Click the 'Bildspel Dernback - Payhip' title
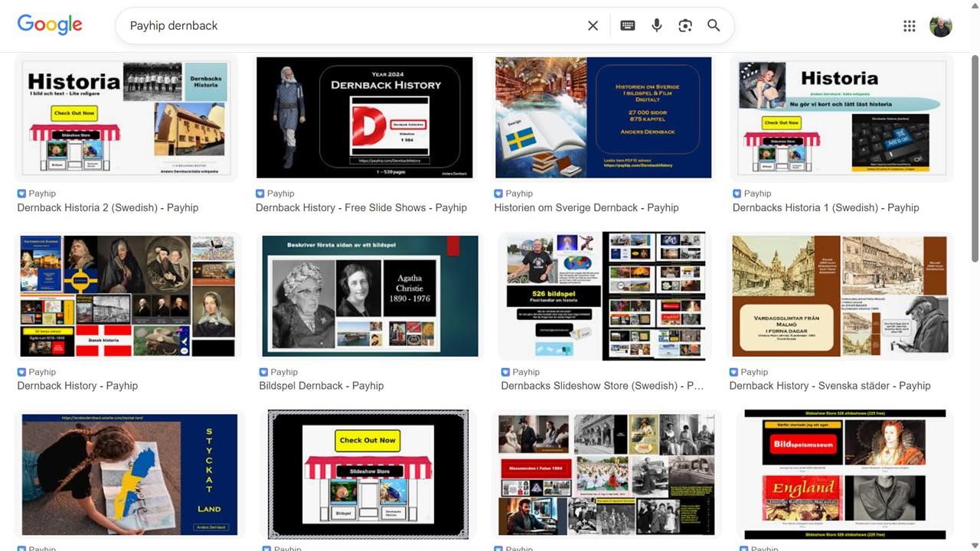This screenshot has width=980, height=551. (322, 386)
